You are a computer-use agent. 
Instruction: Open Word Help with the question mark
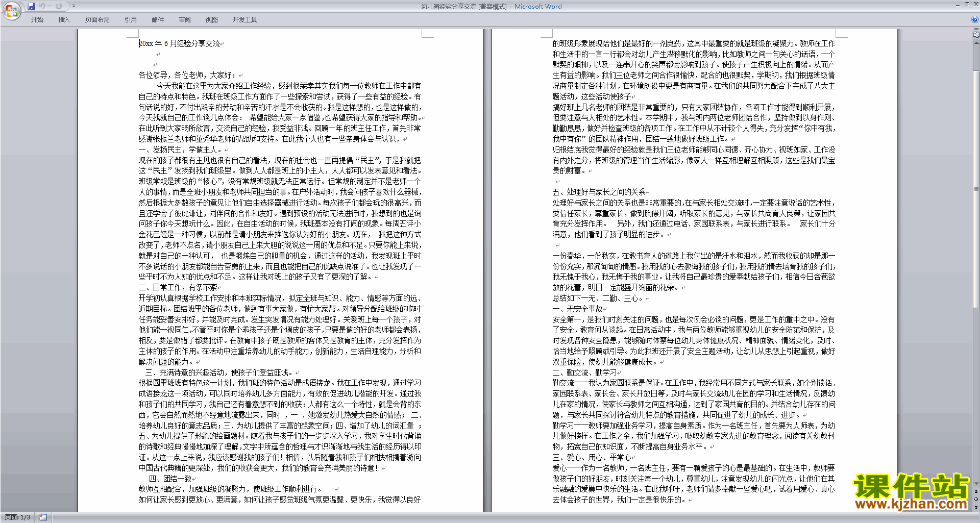(x=975, y=19)
